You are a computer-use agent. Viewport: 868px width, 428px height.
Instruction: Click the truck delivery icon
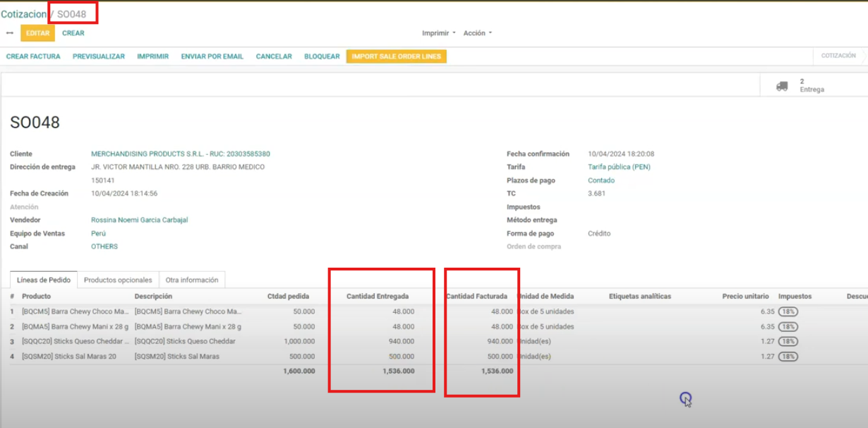pos(782,86)
